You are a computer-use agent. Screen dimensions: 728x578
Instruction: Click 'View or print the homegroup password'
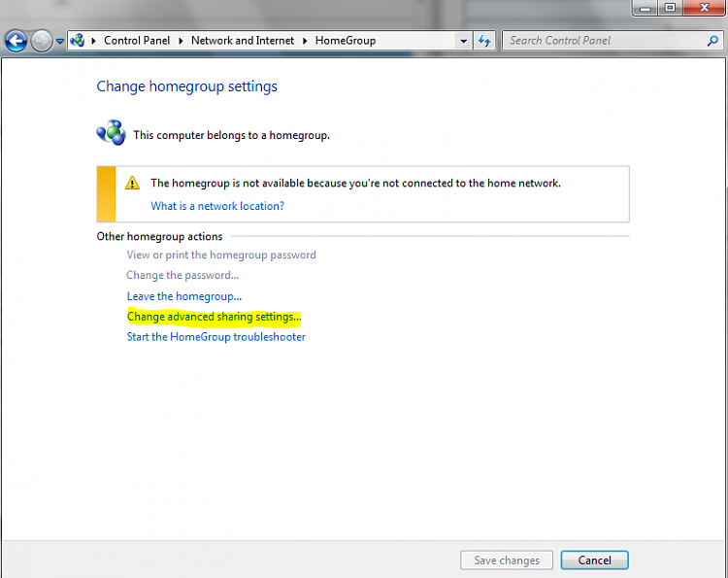tap(221, 255)
